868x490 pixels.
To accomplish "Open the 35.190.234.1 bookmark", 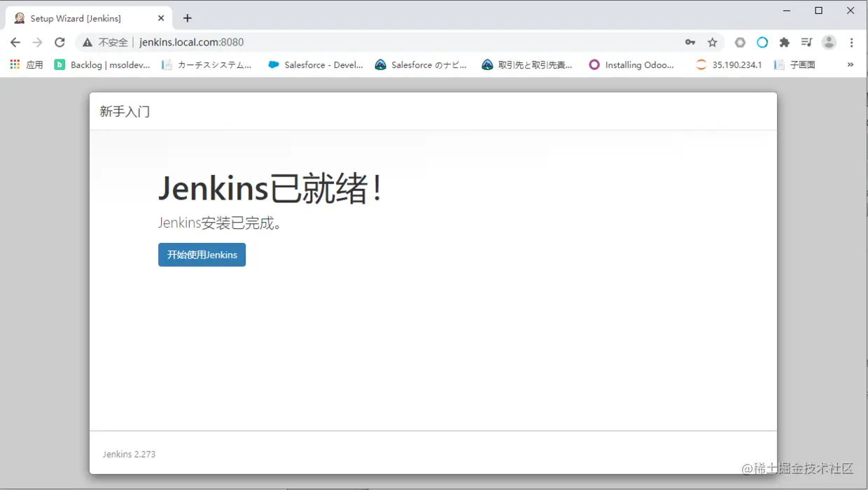I will [x=729, y=64].
